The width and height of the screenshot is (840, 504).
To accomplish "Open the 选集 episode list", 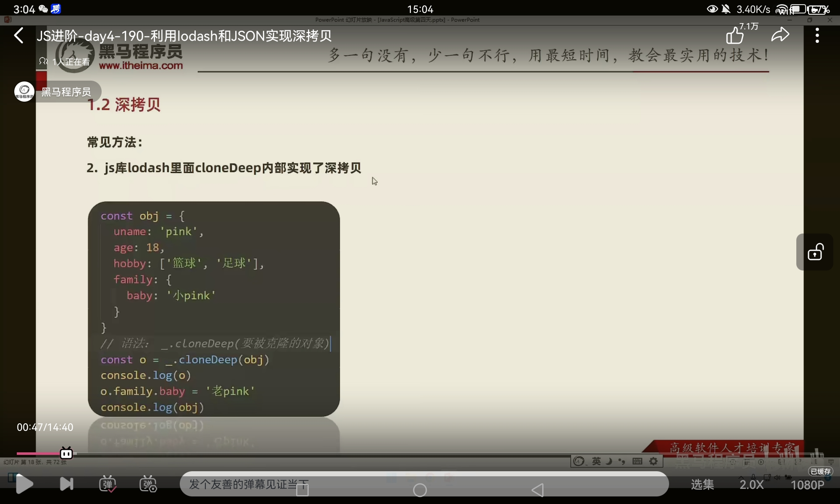I will (x=702, y=485).
